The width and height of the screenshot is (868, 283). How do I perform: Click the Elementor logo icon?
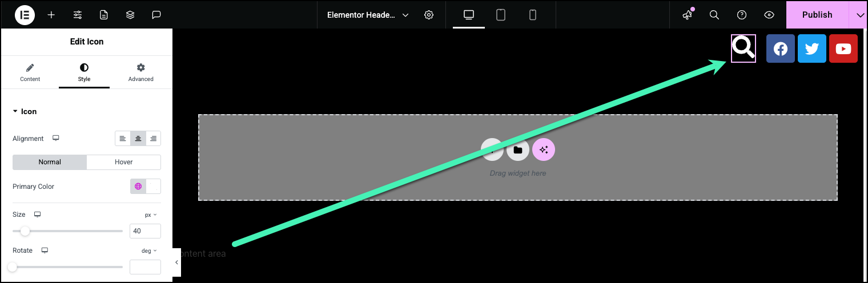pos(25,15)
